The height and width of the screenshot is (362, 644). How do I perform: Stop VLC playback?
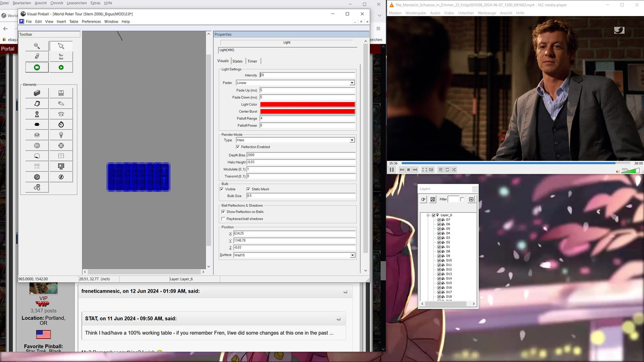click(409, 170)
